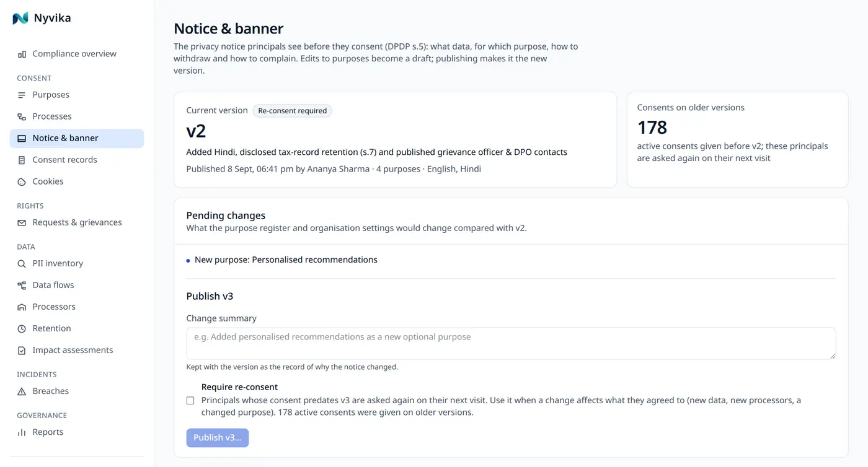Click the Requests & grievances envelope icon
This screenshot has height=467, width=868.
22,222
